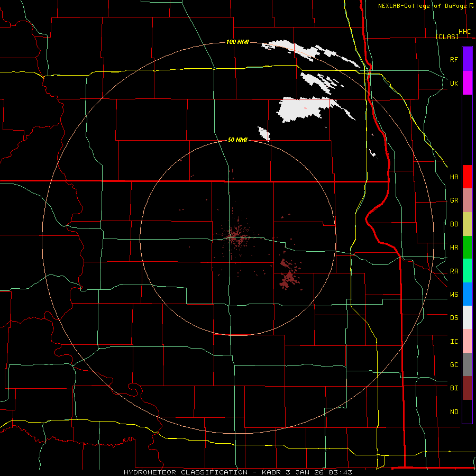476x476 pixels.
Task: Click the BI dark red legend swatch
Action: [x=467, y=388]
